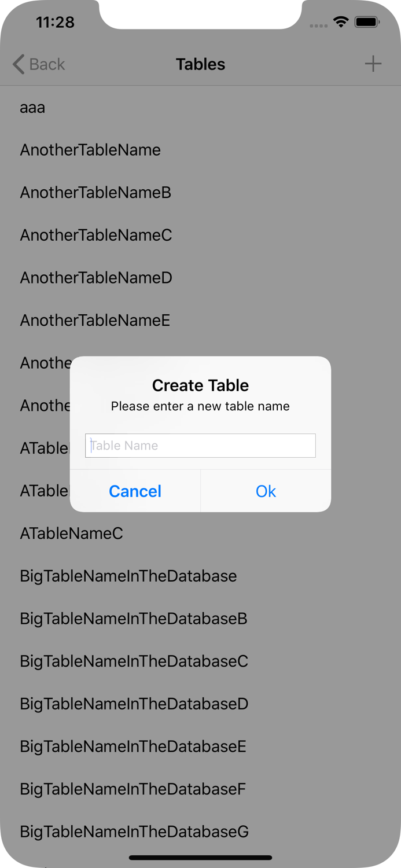Open AnotherTableNameC
This screenshot has width=401, height=868.
coord(96,236)
